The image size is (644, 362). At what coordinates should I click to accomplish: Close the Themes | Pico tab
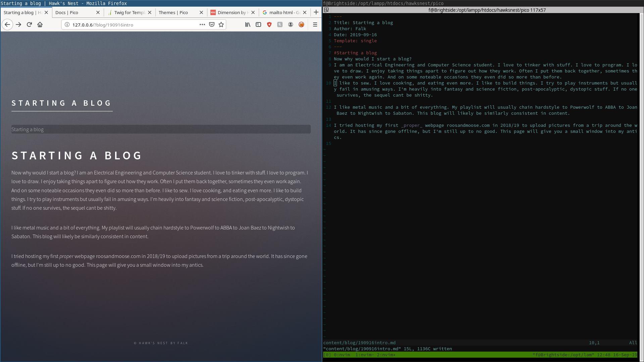[x=201, y=12]
